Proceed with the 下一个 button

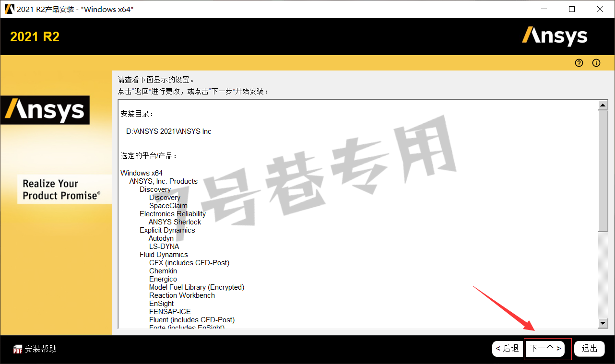tap(545, 349)
